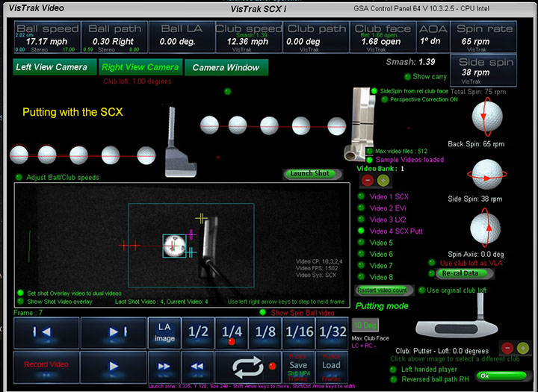This screenshot has width=538, height=392.
Task: Select Video 3 LX2
Action: (361, 219)
